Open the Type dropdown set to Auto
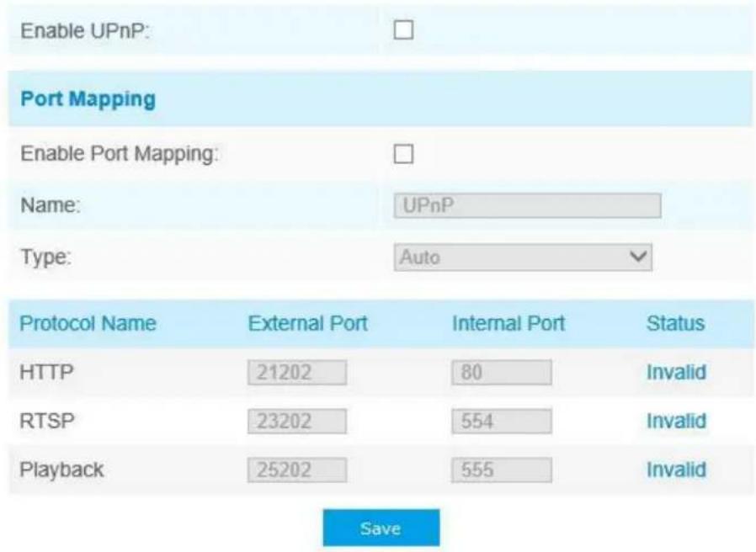The image size is (756, 552). coord(523,257)
